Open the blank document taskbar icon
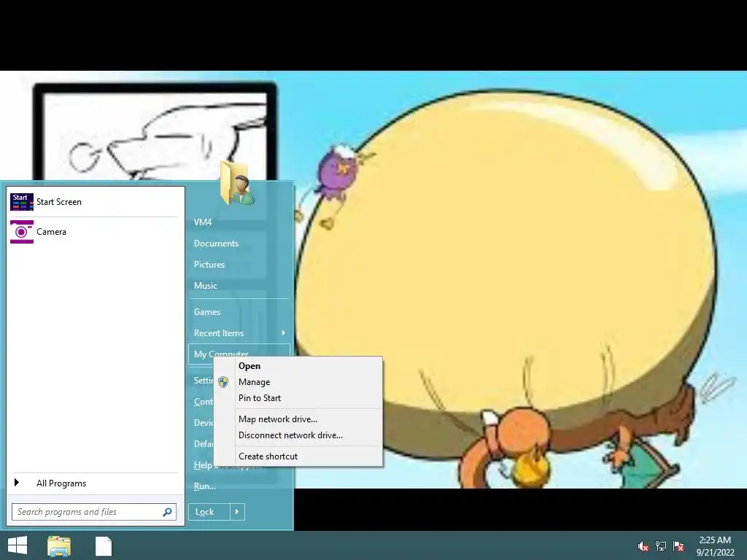The height and width of the screenshot is (560, 747). tap(104, 546)
